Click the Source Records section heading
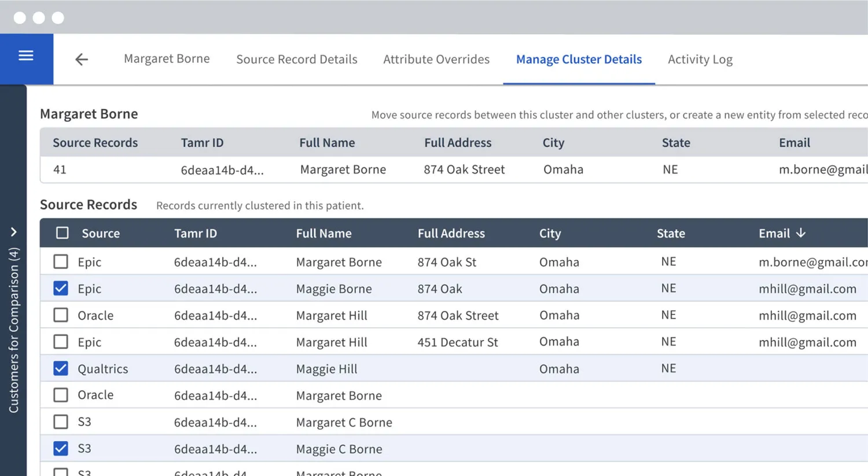Image resolution: width=868 pixels, height=476 pixels. (x=89, y=204)
